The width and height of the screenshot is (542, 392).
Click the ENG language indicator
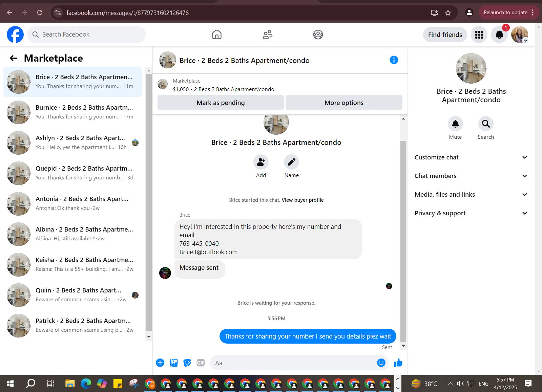coord(483,384)
